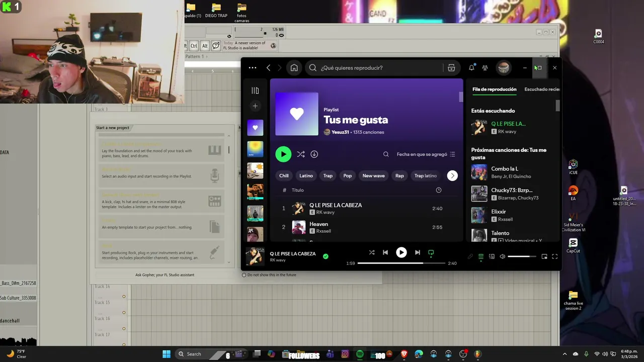Open now playing album art thumbnail
The image size is (644, 362).
pyautogui.click(x=255, y=256)
